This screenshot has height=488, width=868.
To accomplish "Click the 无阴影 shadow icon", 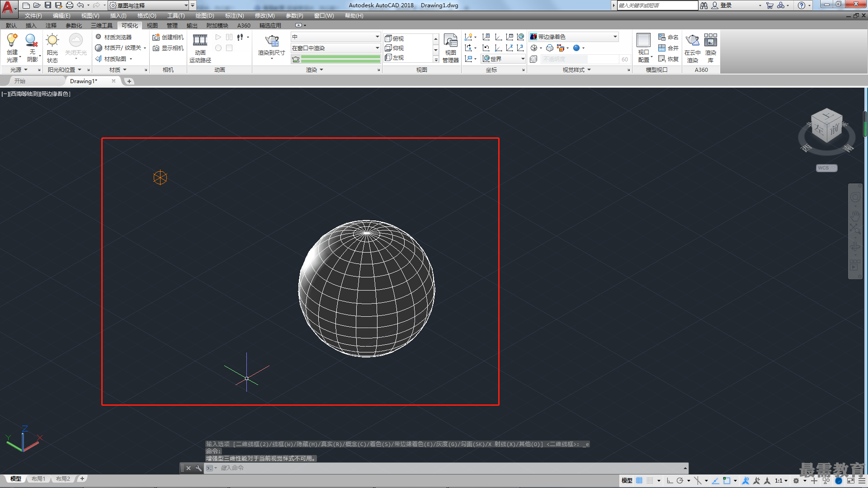I will click(32, 41).
